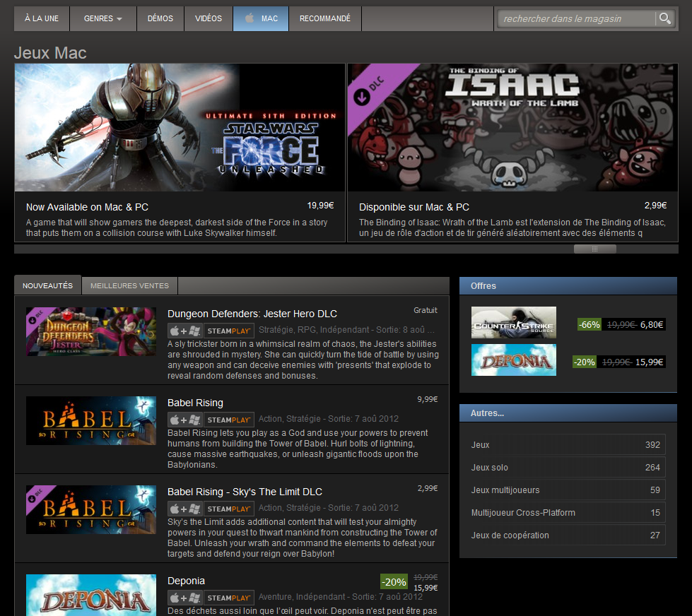The image size is (692, 616).
Task: Click the 15,99€ Deponia price in Offres
Action: pyautogui.click(x=649, y=362)
